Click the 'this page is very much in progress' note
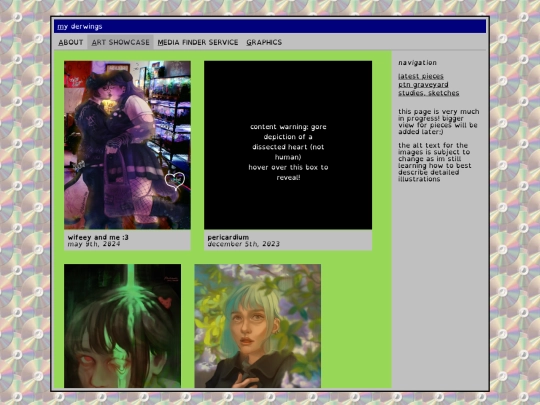The width and height of the screenshot is (540, 405). [438, 122]
